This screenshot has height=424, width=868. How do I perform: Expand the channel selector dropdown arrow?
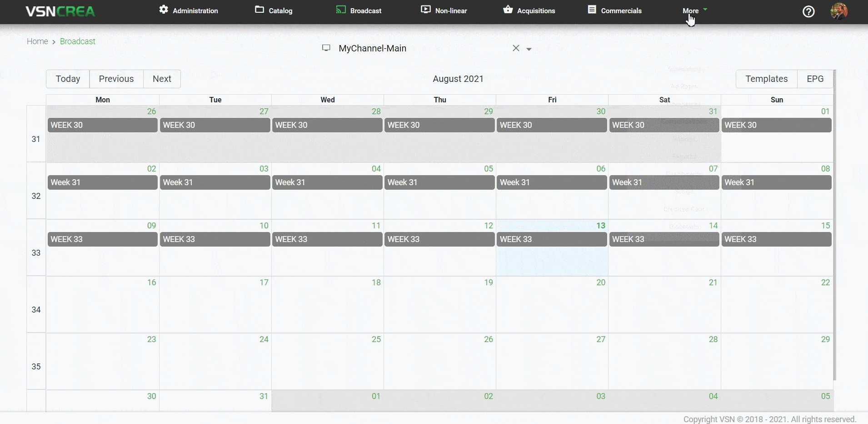click(x=529, y=49)
